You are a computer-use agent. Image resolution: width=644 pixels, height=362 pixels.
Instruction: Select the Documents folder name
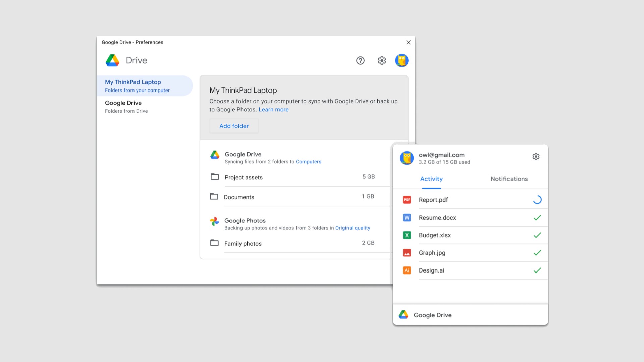tap(239, 197)
